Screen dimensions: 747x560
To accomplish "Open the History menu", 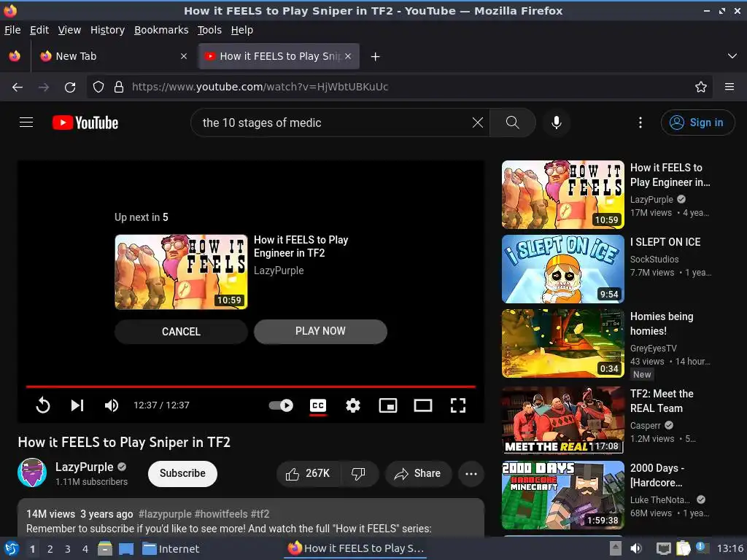I will pos(107,30).
